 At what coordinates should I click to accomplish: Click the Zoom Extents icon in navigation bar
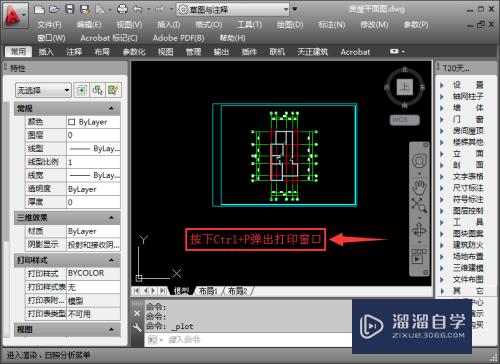pyautogui.click(x=419, y=205)
